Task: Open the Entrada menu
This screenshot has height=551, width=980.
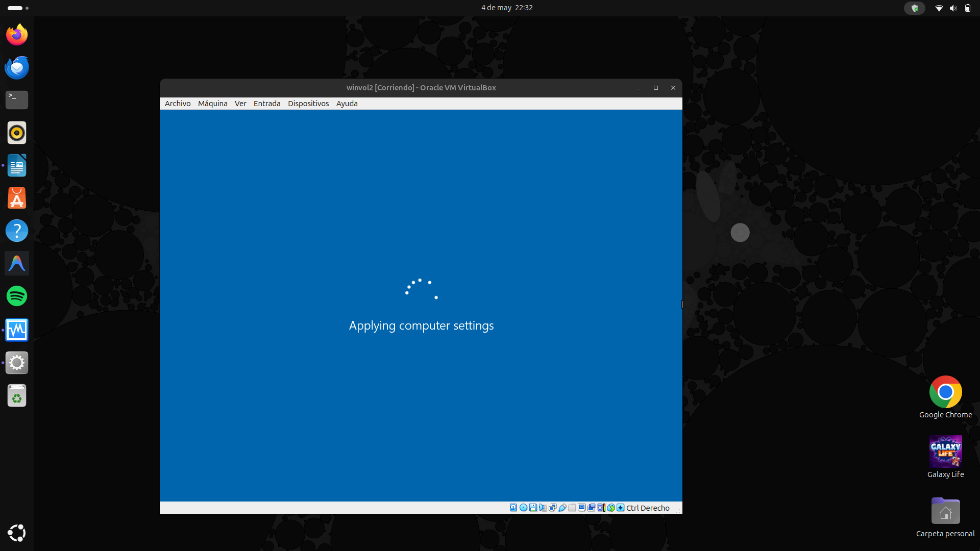Action: [267, 104]
